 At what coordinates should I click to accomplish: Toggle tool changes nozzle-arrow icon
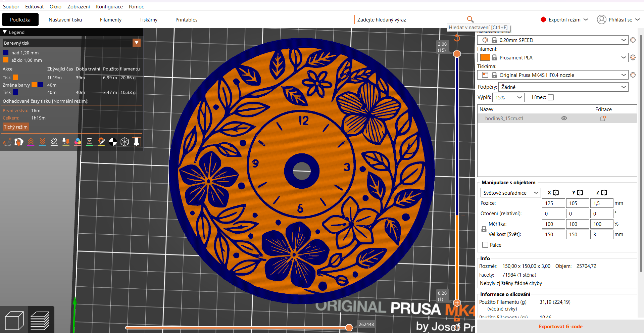(66, 142)
